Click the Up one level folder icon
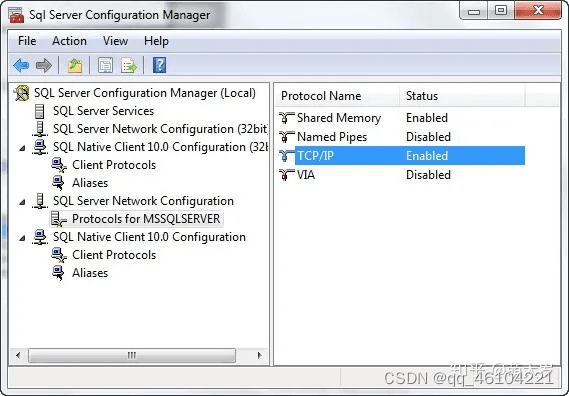 tap(75, 66)
